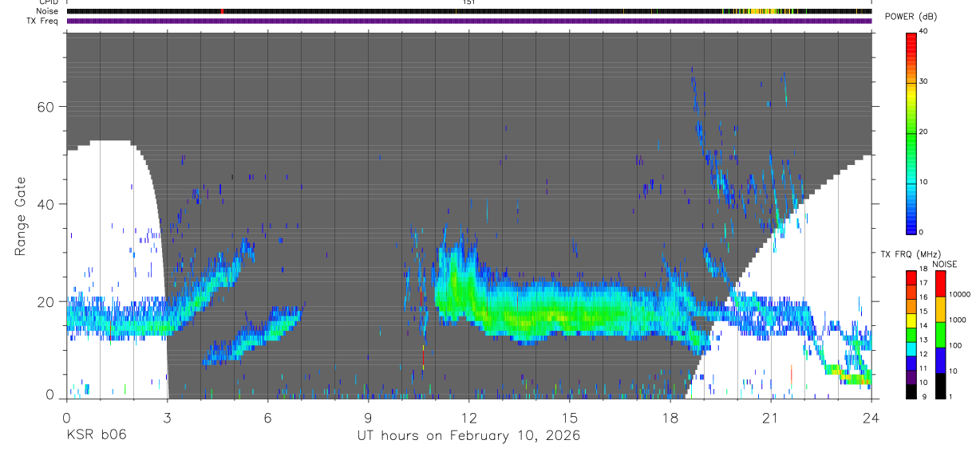Click power scale value 40
Screen dimensions: 980x452
click(923, 31)
